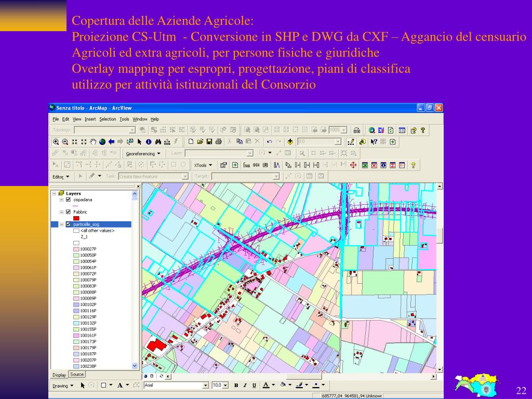Open the Arial font dropdown
This screenshot has width=532, height=399.
coord(206,385)
